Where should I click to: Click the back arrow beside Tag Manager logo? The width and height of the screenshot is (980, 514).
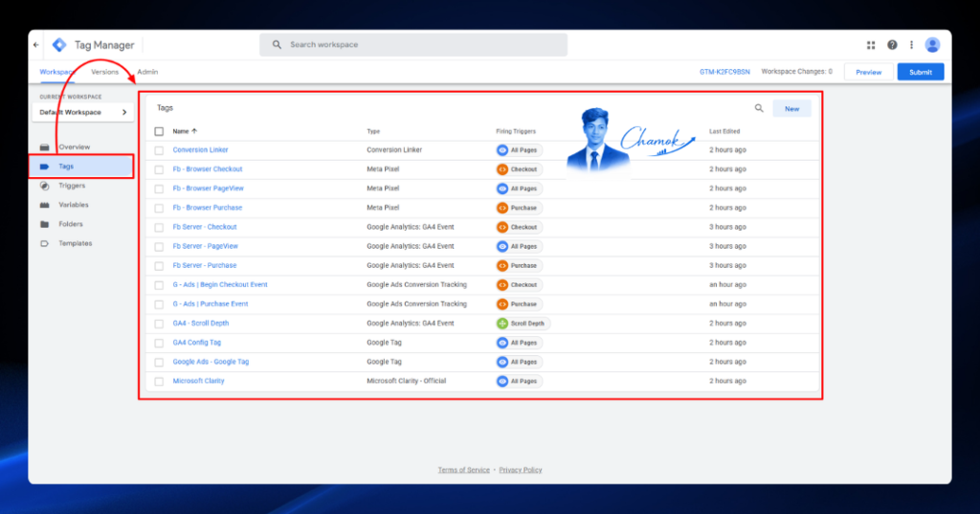coord(36,45)
